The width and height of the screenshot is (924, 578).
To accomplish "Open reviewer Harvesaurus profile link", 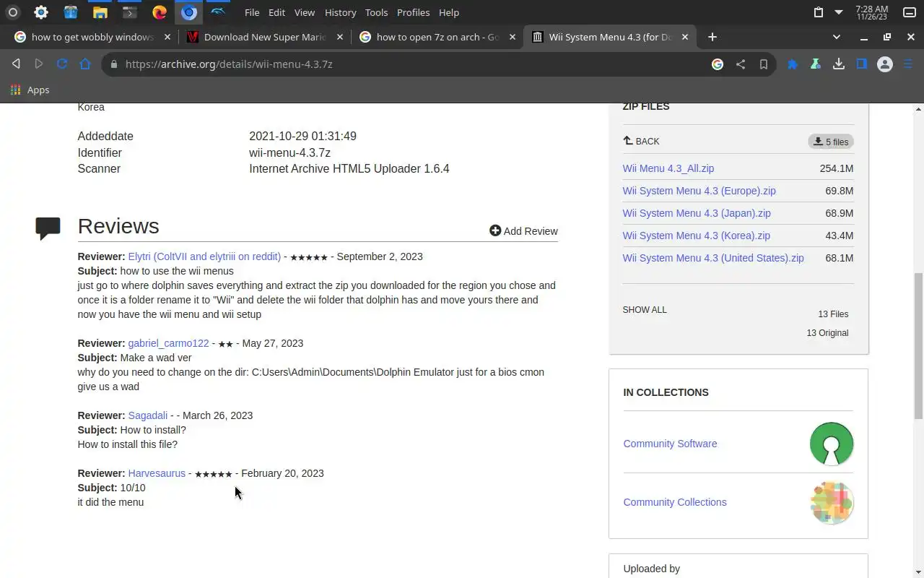I will tap(157, 473).
